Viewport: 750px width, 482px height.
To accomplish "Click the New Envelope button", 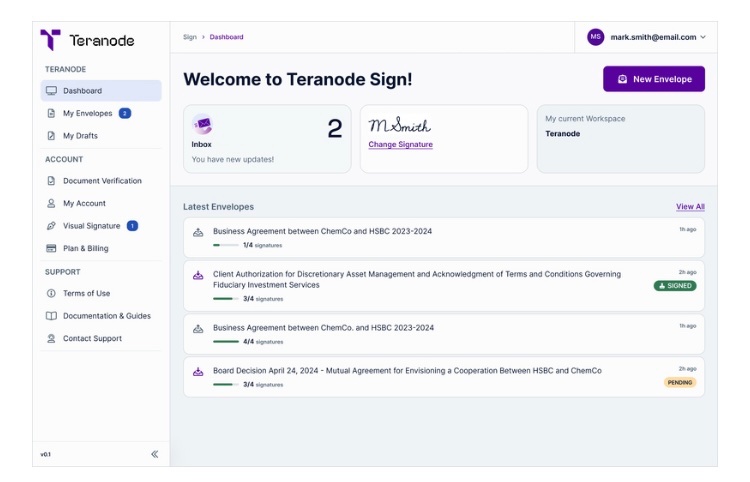I will (654, 79).
